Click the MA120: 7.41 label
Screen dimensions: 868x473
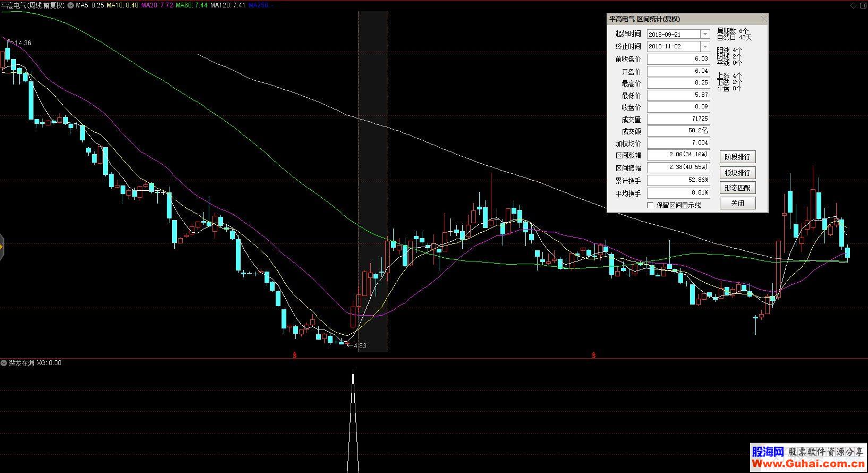228,5
